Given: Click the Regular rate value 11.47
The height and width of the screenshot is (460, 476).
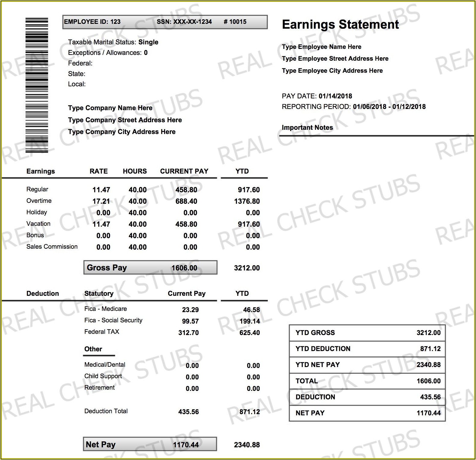Looking at the screenshot, I should [101, 190].
